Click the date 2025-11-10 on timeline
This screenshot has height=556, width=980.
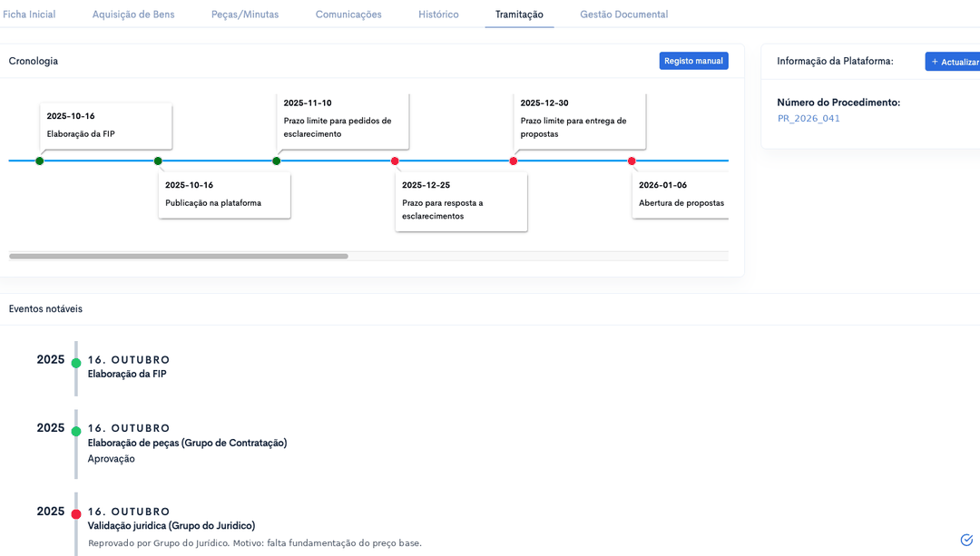coord(308,103)
